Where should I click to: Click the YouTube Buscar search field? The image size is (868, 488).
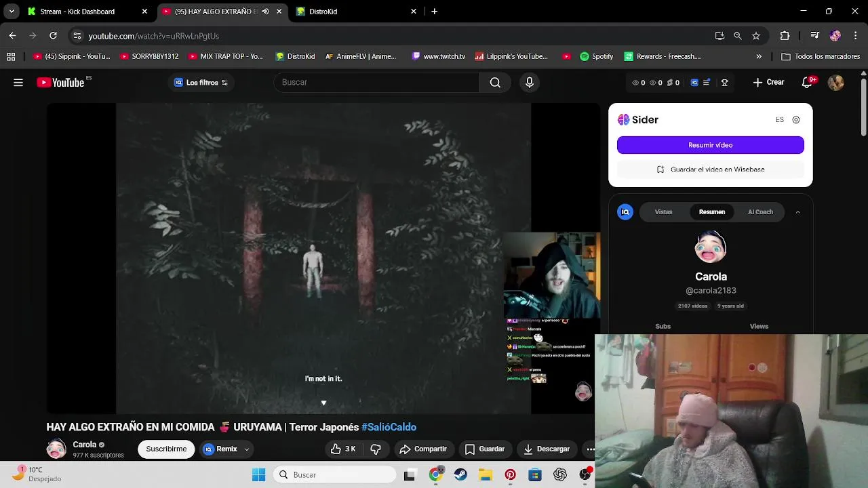tap(376, 83)
